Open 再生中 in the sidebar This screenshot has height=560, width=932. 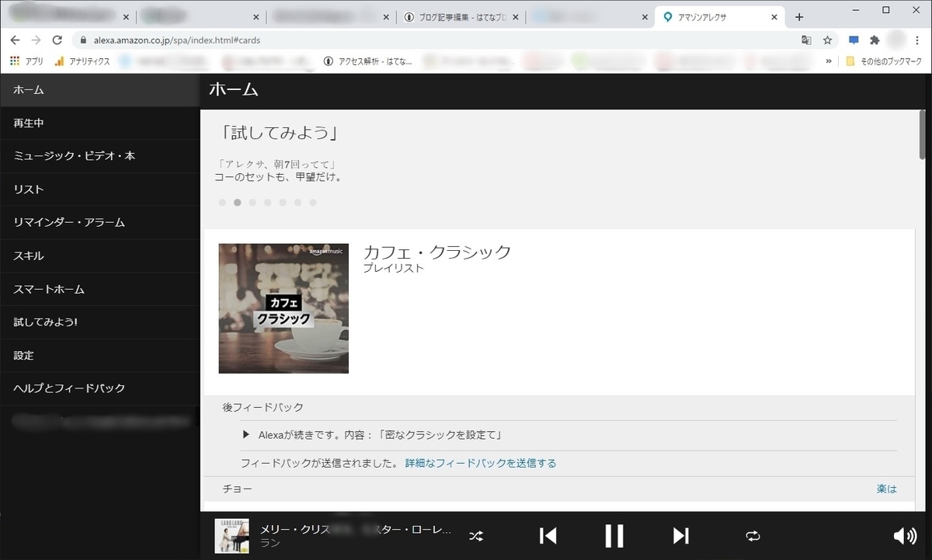99,123
